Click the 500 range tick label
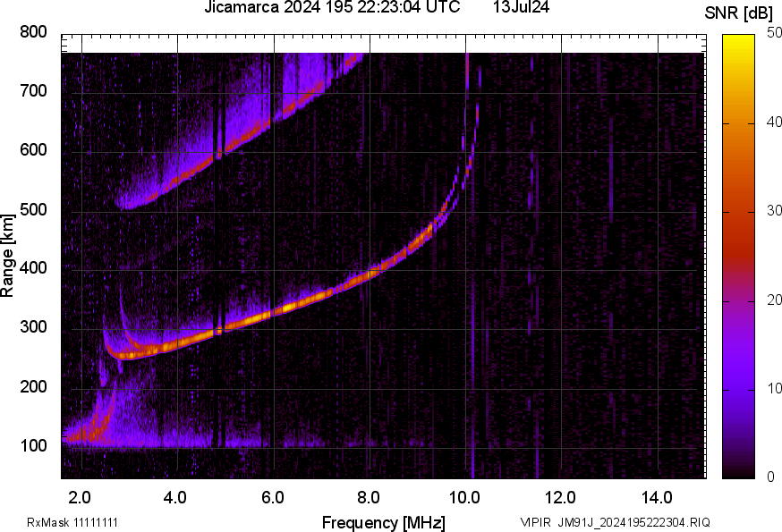Viewport: 782px width, 532px height. click(x=33, y=209)
